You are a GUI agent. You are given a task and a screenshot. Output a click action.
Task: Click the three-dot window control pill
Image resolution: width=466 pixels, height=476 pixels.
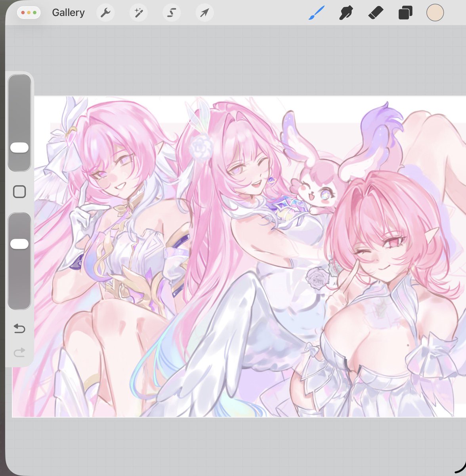29,13
